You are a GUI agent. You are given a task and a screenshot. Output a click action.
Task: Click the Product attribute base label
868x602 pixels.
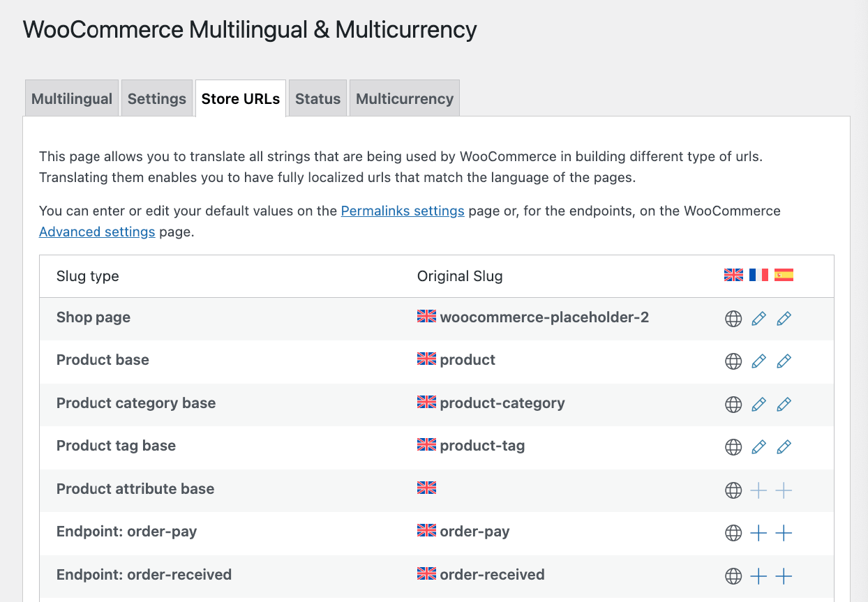tap(135, 489)
